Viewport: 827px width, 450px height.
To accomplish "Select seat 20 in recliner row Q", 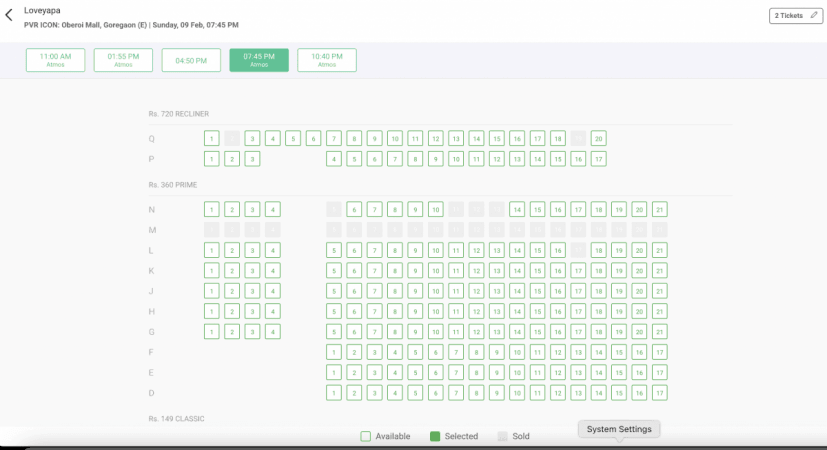I will pyautogui.click(x=599, y=138).
